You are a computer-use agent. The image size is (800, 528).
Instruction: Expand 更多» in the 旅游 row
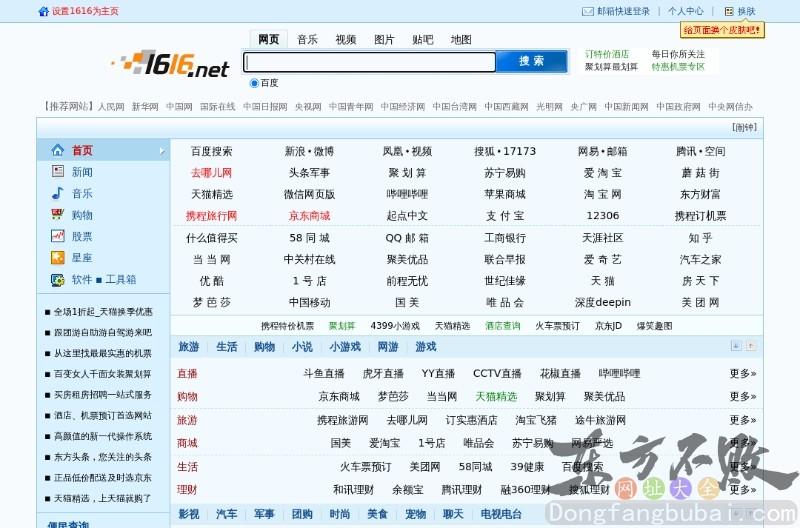(x=743, y=420)
